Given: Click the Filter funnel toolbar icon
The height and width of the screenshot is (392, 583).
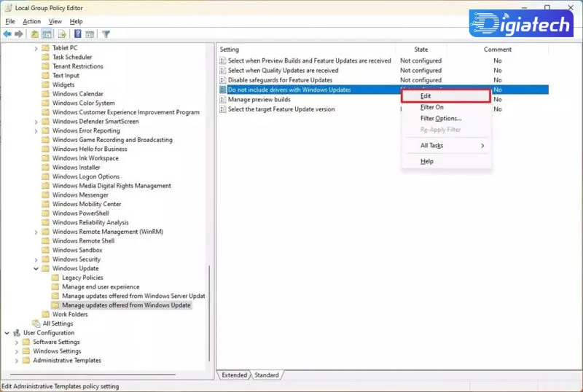Looking at the screenshot, I should [106, 34].
